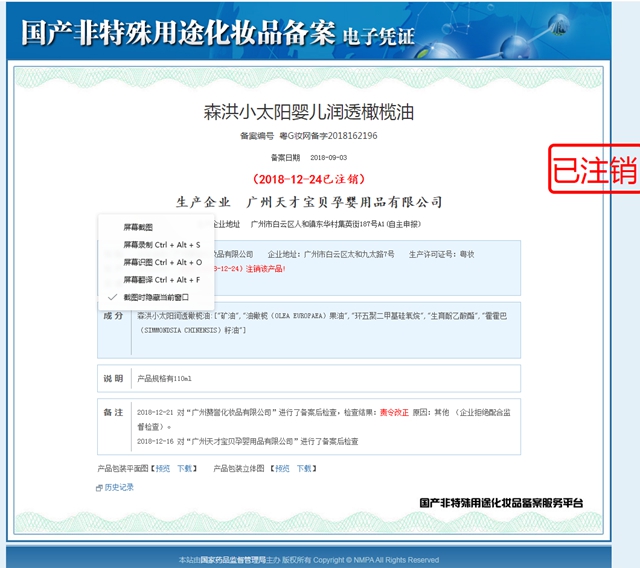Click the icon beside 历史记录

point(99,488)
